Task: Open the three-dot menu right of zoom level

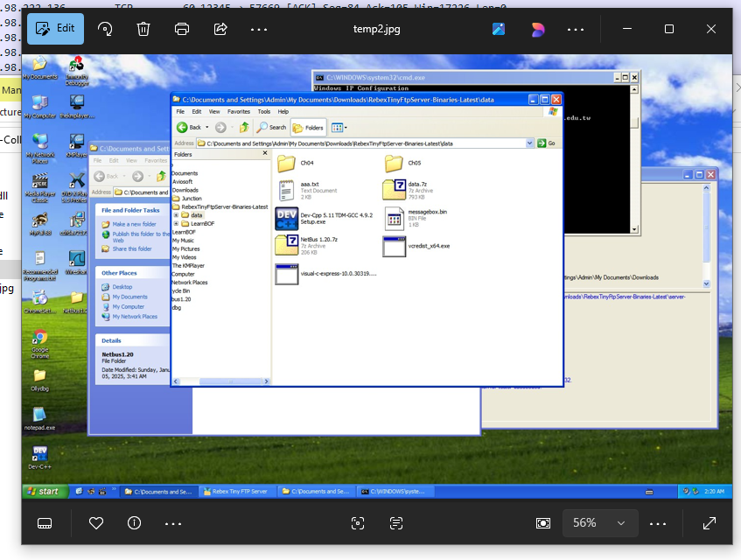Action: pyautogui.click(x=658, y=523)
